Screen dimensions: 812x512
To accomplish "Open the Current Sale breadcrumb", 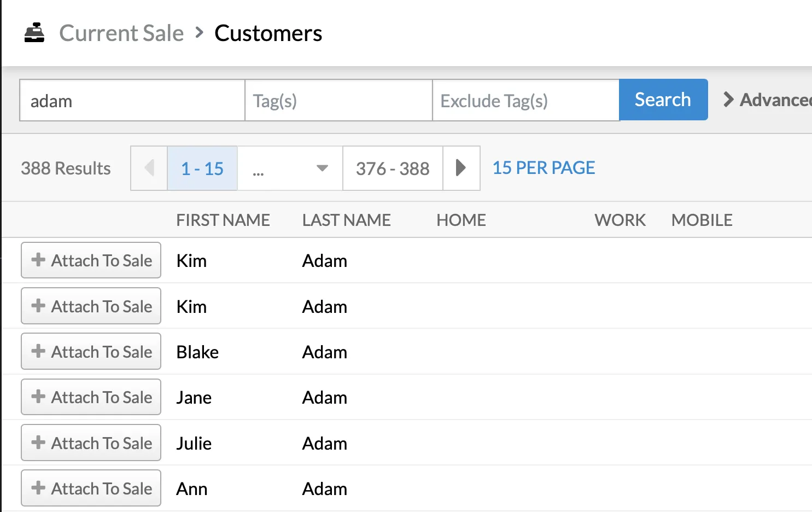I will [121, 33].
